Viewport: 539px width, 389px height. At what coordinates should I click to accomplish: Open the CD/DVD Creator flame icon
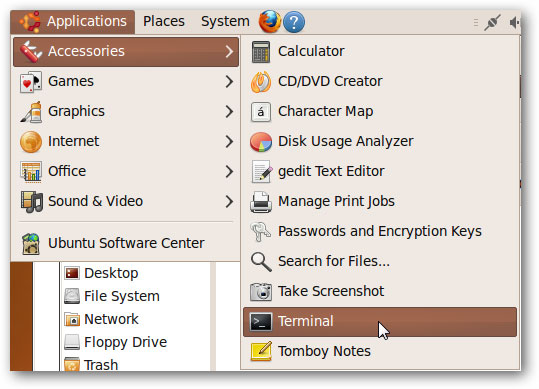(x=261, y=82)
